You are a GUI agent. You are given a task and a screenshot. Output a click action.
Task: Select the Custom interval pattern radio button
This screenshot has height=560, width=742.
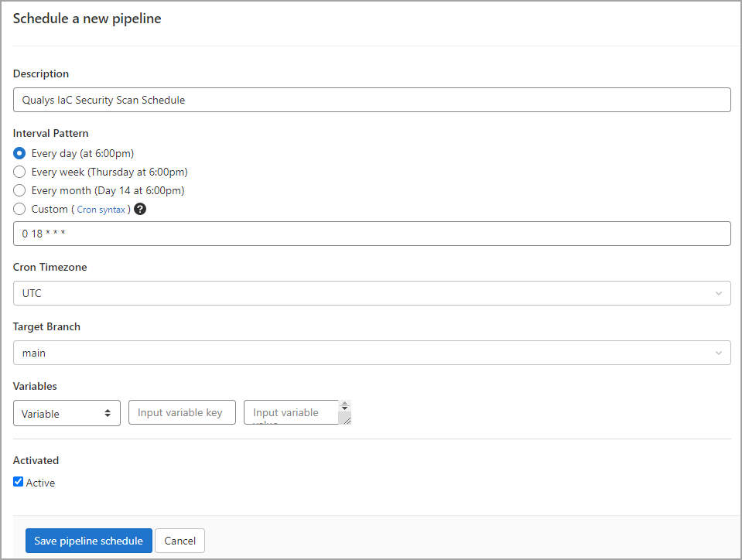click(20, 209)
